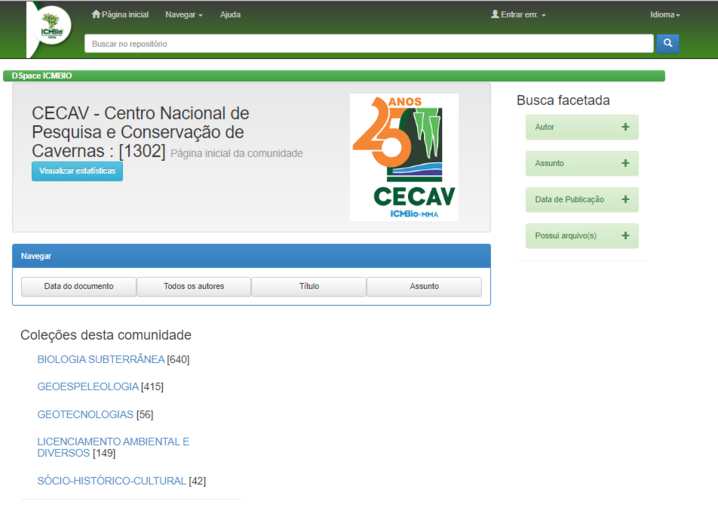The width and height of the screenshot is (718, 523).
Task: Focus the Buscar no repositório field
Action: (x=369, y=44)
